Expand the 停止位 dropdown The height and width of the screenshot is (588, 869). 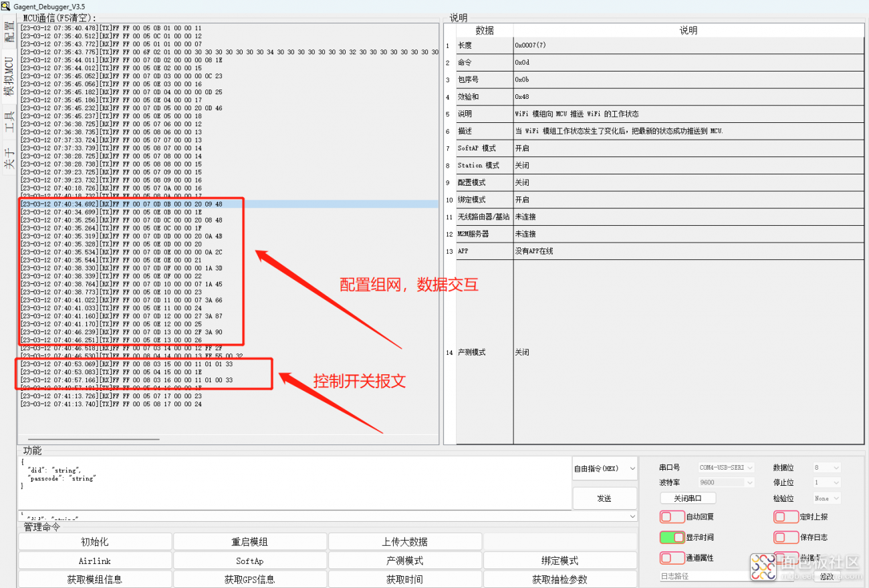(x=826, y=482)
